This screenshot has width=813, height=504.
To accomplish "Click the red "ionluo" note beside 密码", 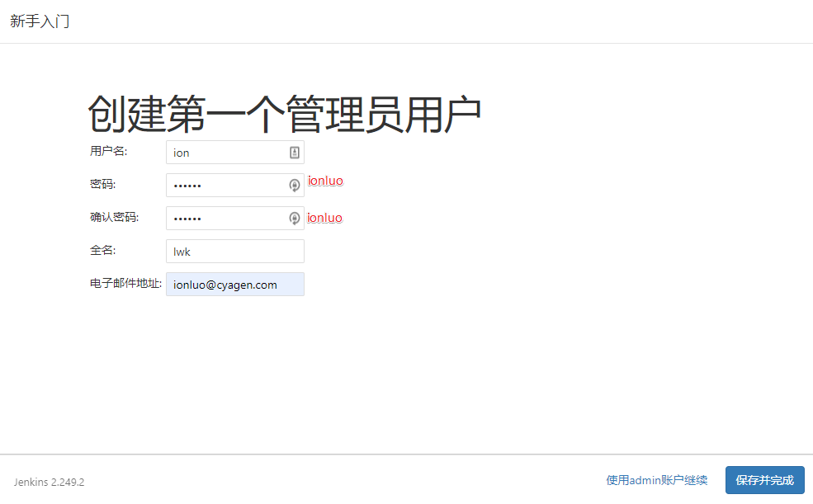I will click(x=325, y=181).
